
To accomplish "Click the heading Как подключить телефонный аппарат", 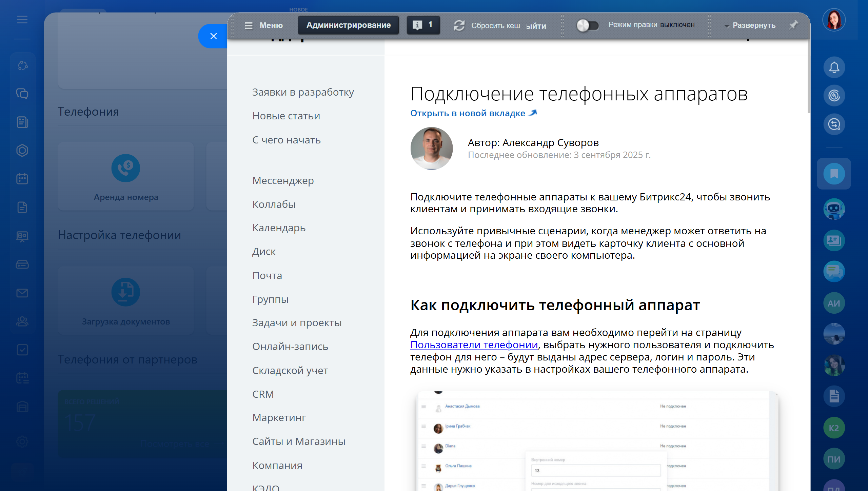I will 555,305.
